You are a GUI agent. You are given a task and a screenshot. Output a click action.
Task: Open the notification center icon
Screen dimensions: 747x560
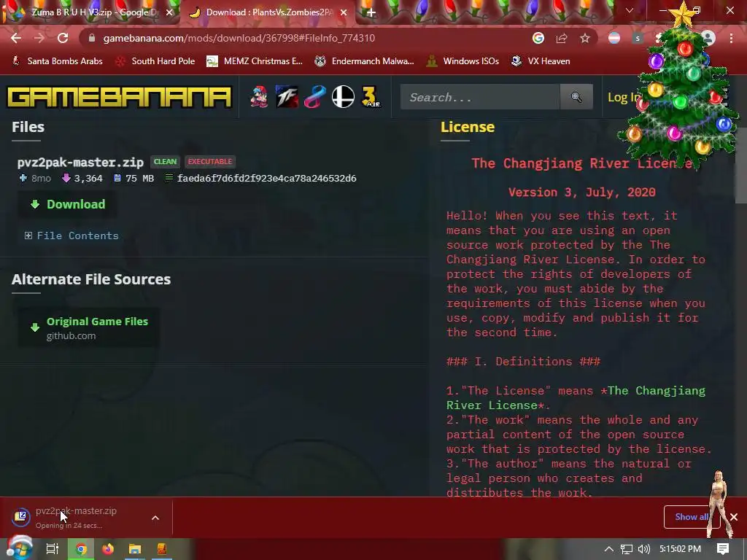tap(723, 549)
